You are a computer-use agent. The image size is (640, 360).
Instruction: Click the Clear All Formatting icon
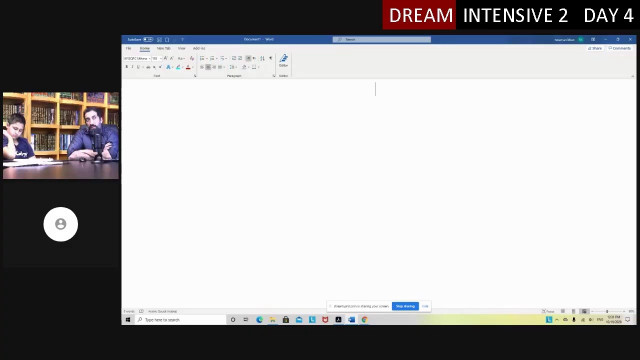(191, 58)
